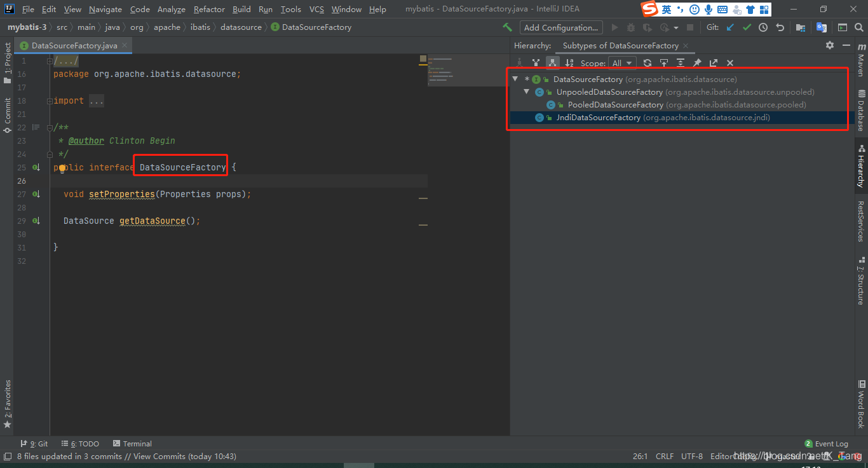868x468 pixels.
Task: Click the tool windows quick-access icon
Action: (7, 457)
